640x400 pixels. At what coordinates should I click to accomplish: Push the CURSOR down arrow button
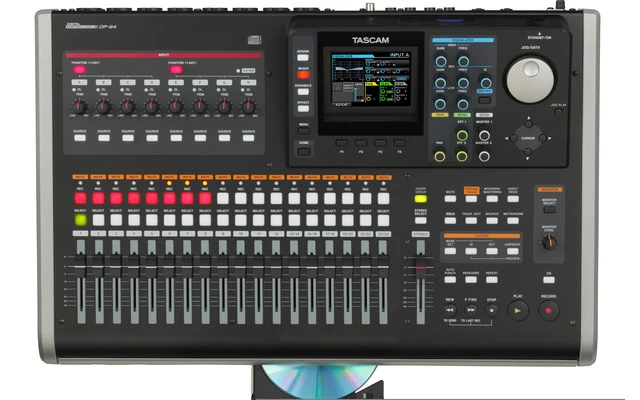click(x=528, y=152)
